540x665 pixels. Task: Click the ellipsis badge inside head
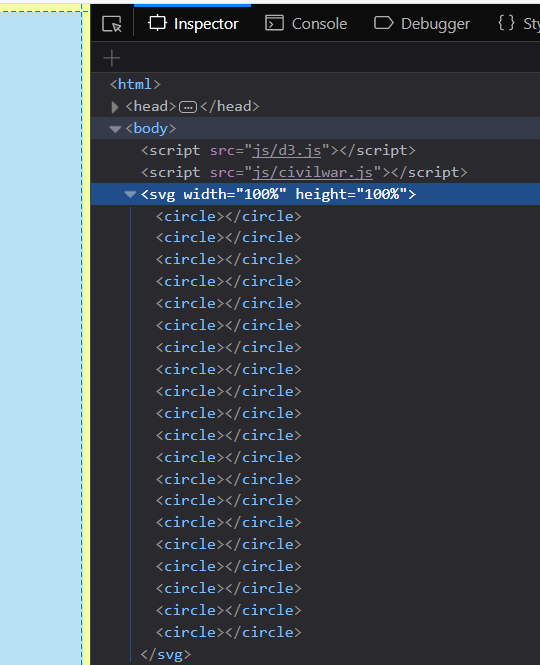point(188,107)
